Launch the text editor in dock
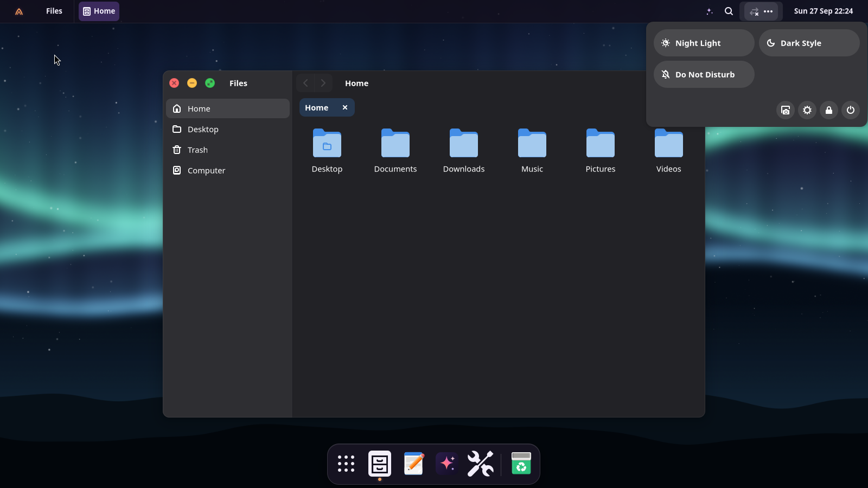This screenshot has height=488, width=868. tap(413, 464)
